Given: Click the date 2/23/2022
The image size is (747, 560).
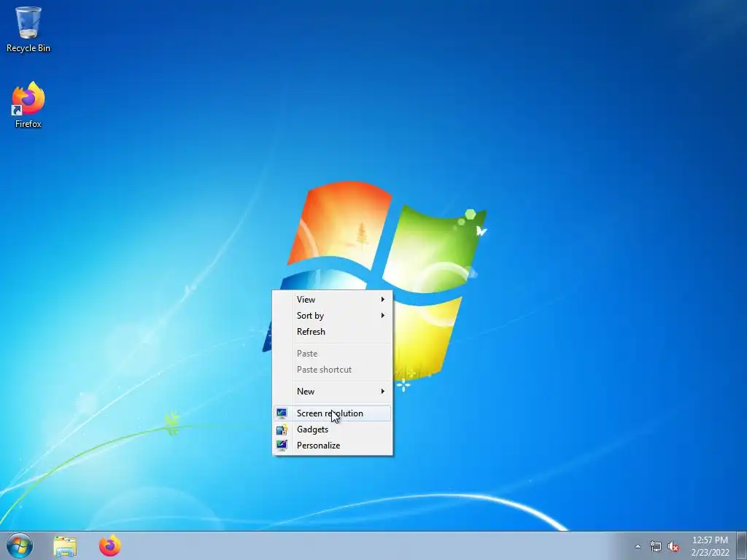Looking at the screenshot, I should [710, 553].
